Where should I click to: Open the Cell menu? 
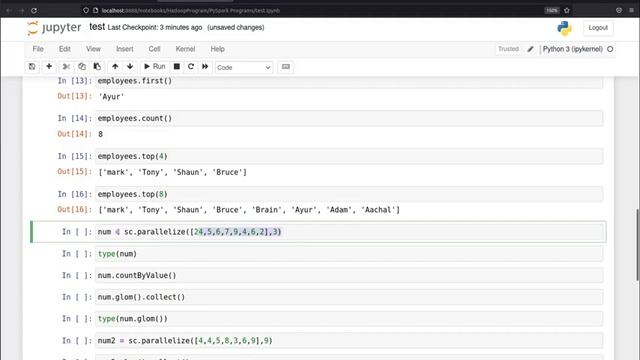pos(154,49)
